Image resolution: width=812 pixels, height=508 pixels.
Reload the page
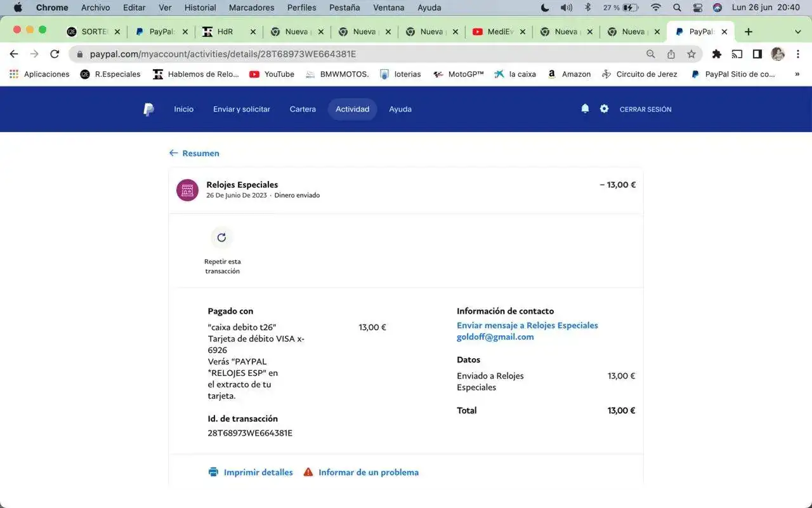pyautogui.click(x=55, y=54)
